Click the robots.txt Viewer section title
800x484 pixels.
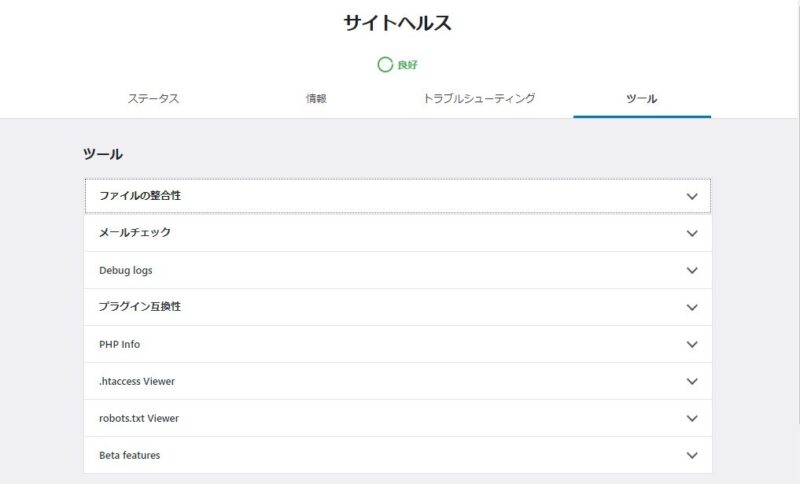(139, 418)
